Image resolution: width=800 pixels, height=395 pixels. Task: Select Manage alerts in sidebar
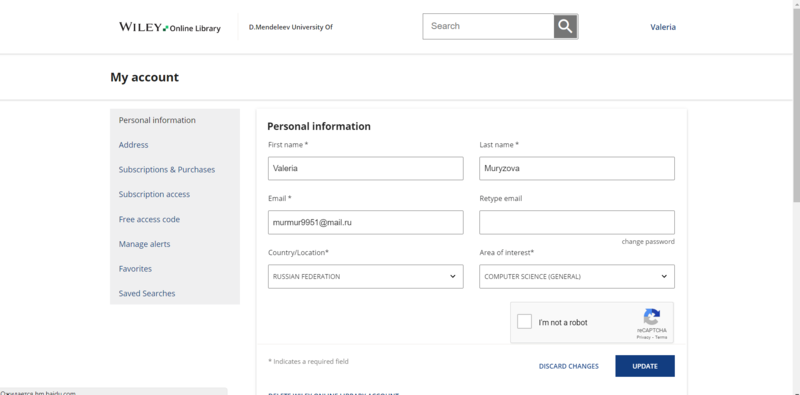[144, 244]
